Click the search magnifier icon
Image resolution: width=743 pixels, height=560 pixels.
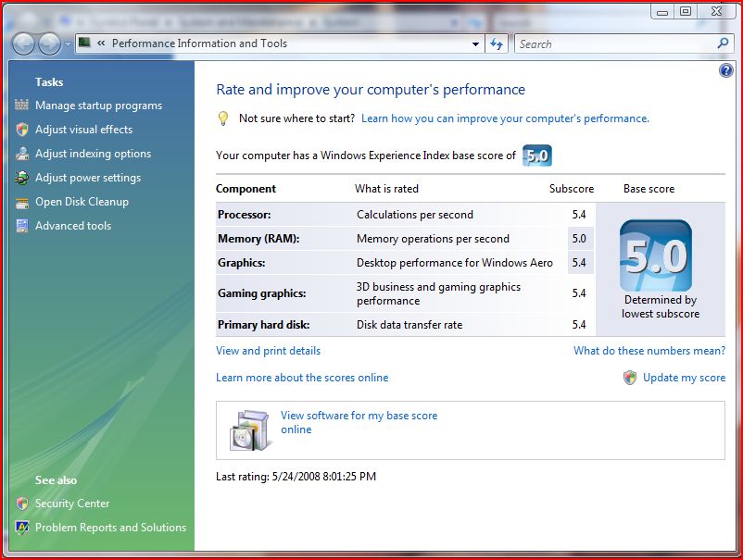coord(723,44)
